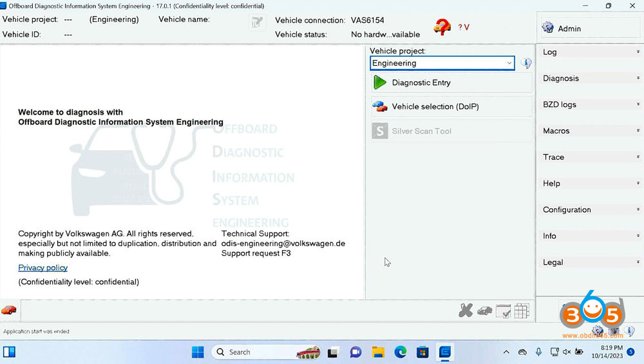
Task: Click the green Diagnostic Entry play icon
Action: point(380,82)
